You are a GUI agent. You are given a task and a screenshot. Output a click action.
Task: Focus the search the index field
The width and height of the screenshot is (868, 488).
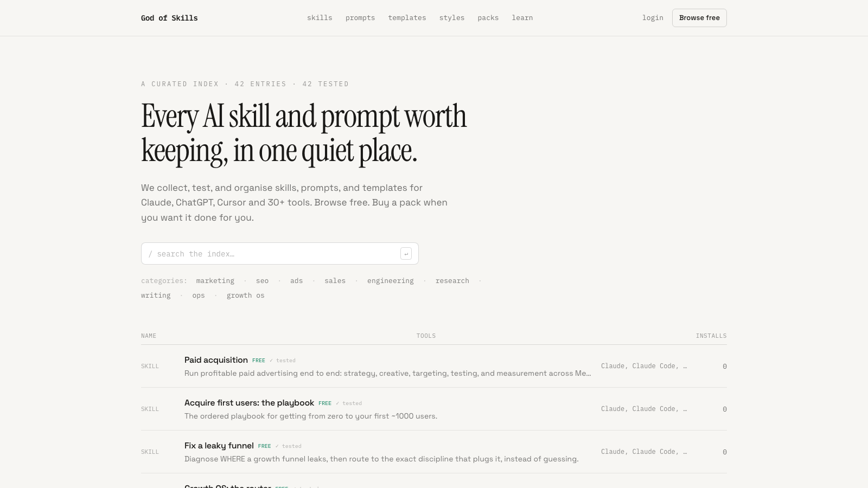click(280, 254)
